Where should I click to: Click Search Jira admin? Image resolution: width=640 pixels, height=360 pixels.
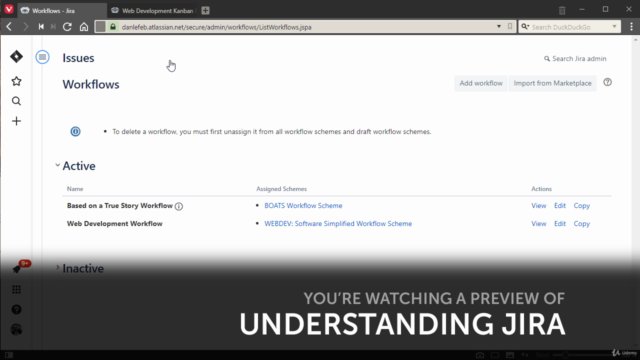(575, 59)
